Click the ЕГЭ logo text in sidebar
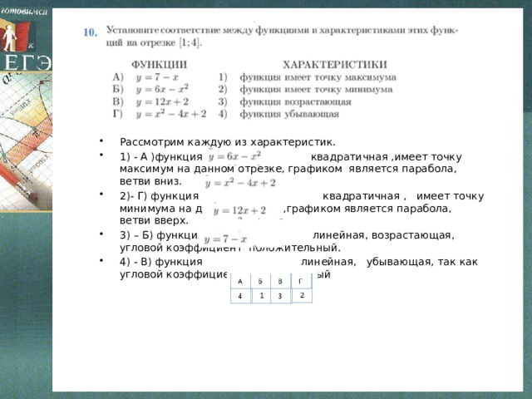Viewport: 532px width, 399px height. pyautogui.click(x=27, y=62)
